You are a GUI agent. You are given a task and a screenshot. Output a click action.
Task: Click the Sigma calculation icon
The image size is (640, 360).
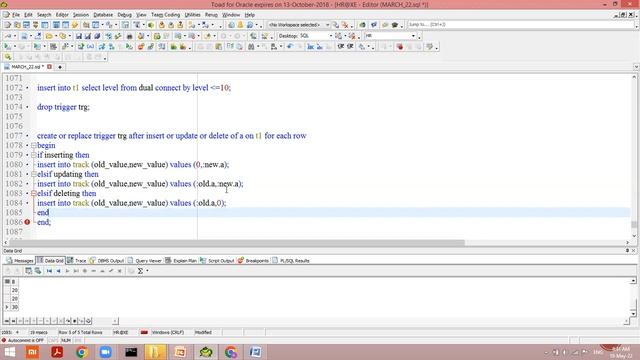click(x=140, y=271)
